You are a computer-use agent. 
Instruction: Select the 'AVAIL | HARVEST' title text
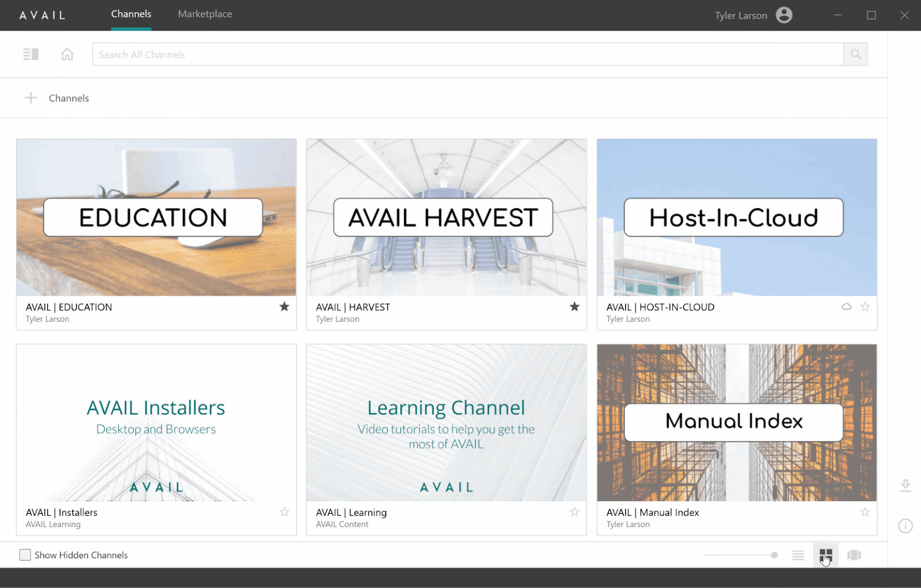(353, 307)
